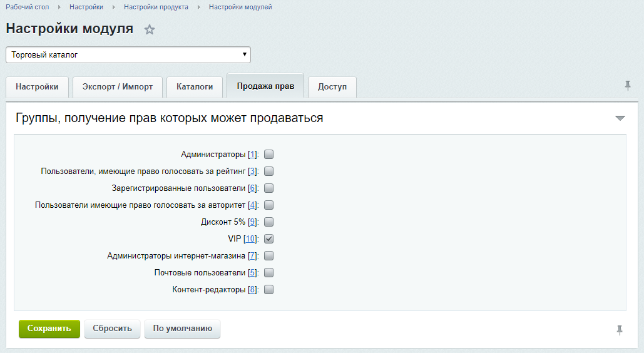Check Почтовые пользователи [5] checkbox

tap(268, 272)
